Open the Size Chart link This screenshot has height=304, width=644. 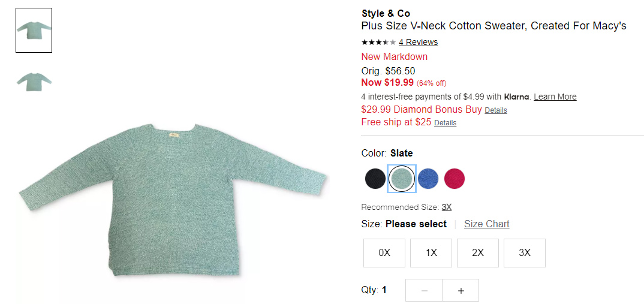click(486, 224)
